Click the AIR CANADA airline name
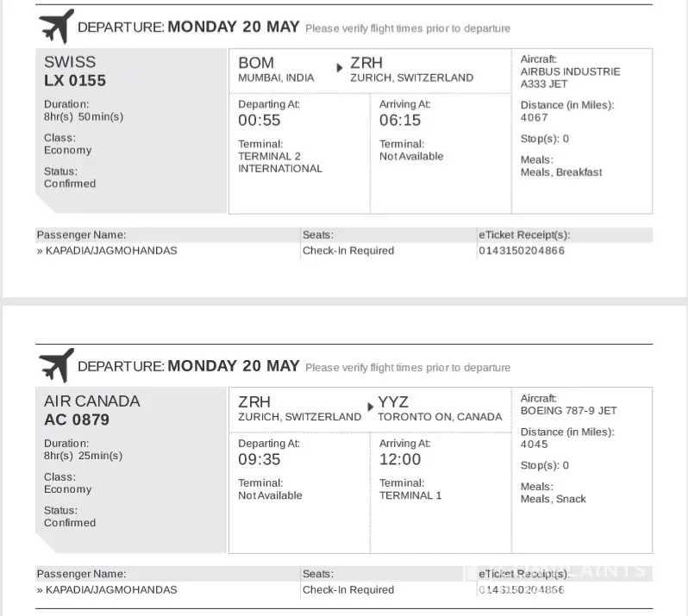Image resolution: width=688 pixels, height=616 pixels. click(91, 401)
